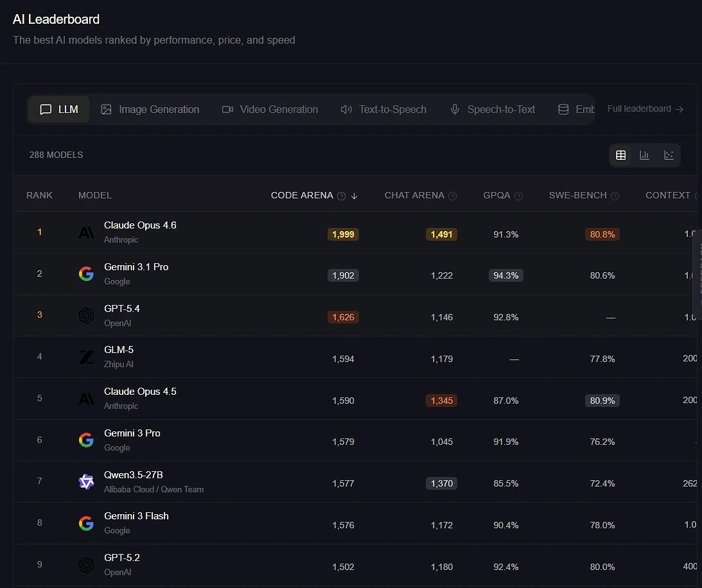The width and height of the screenshot is (702, 588).
Task: Sort by Chat Arena column header
Action: point(414,196)
